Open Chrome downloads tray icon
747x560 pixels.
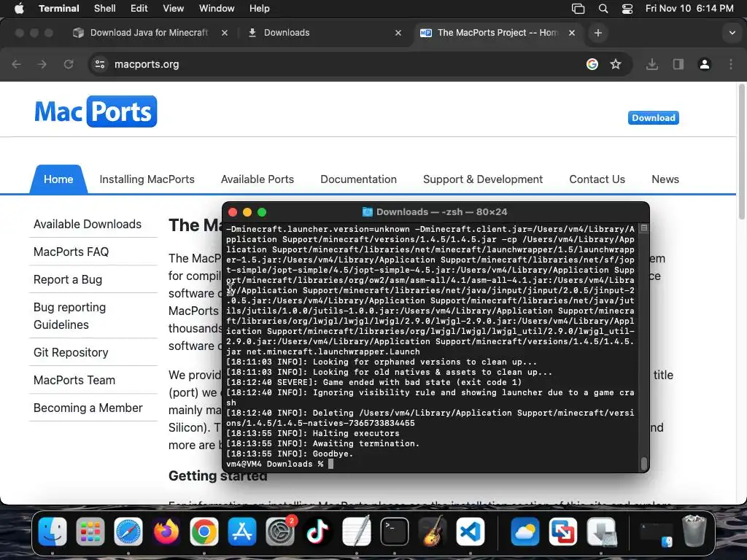[652, 64]
